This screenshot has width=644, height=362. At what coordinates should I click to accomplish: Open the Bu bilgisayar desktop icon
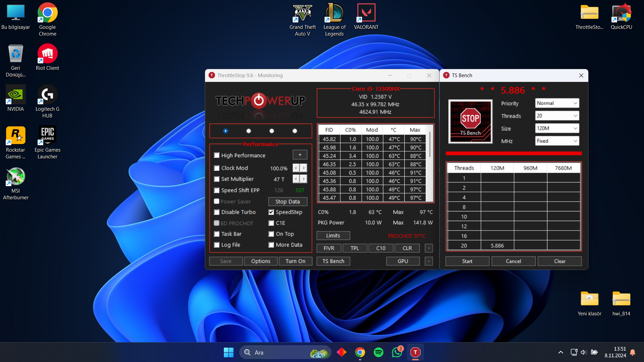[x=15, y=17]
